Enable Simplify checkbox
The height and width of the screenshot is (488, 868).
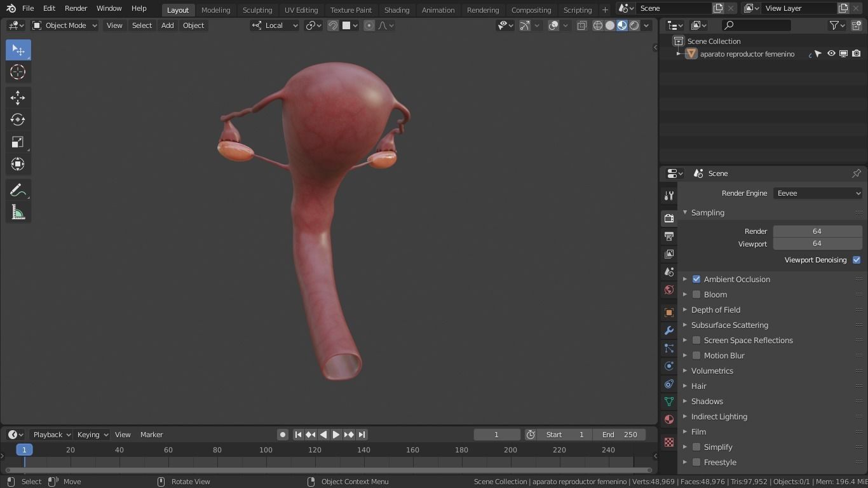click(x=696, y=447)
